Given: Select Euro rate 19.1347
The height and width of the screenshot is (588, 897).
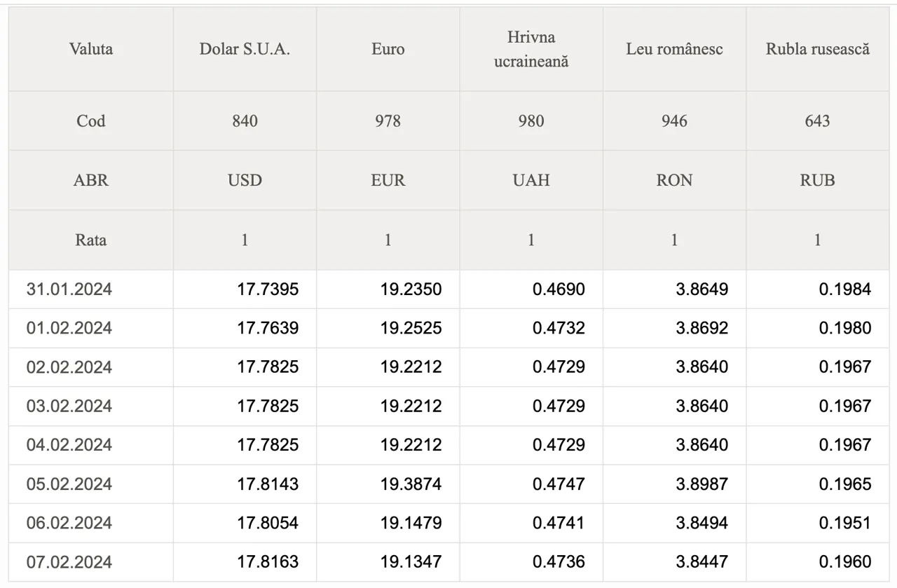Looking at the screenshot, I should click(411, 562).
